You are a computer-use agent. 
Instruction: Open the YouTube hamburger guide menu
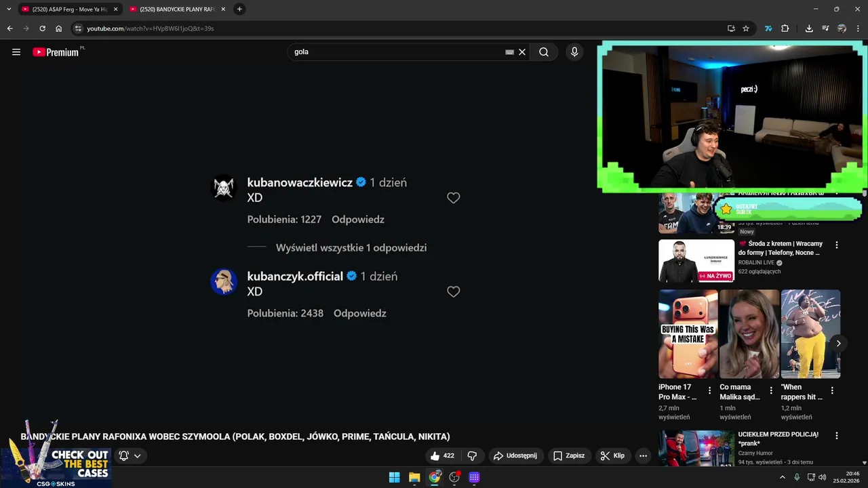pyautogui.click(x=16, y=52)
